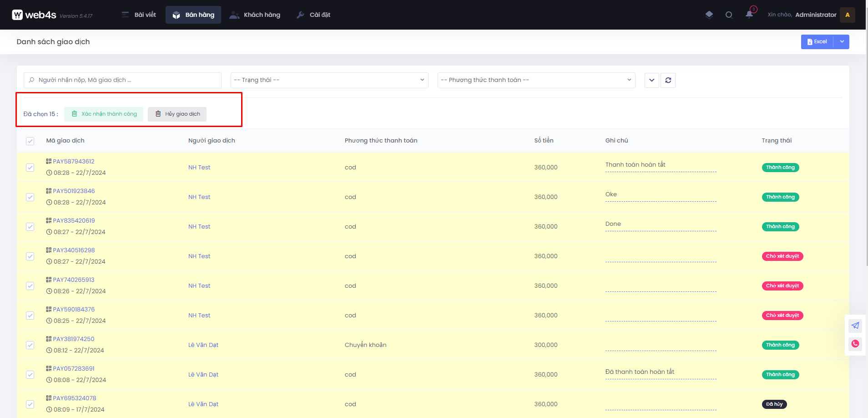Screen dimensions: 868x418
Task: Click the Hủy giao dịch button
Action: point(177,114)
